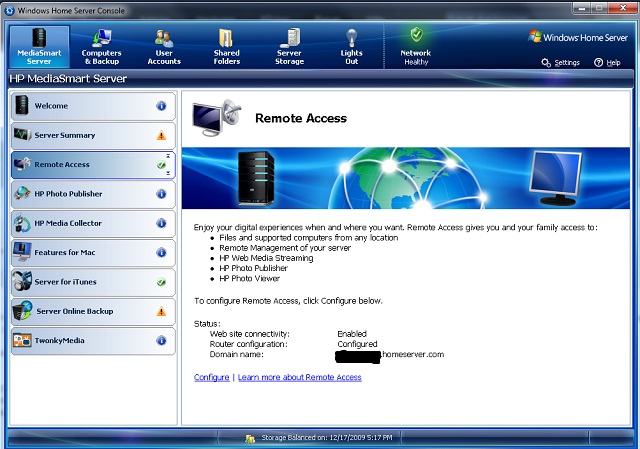The width and height of the screenshot is (640, 449).
Task: Click the TwonkyMedia logo icon
Action: (x=22, y=340)
